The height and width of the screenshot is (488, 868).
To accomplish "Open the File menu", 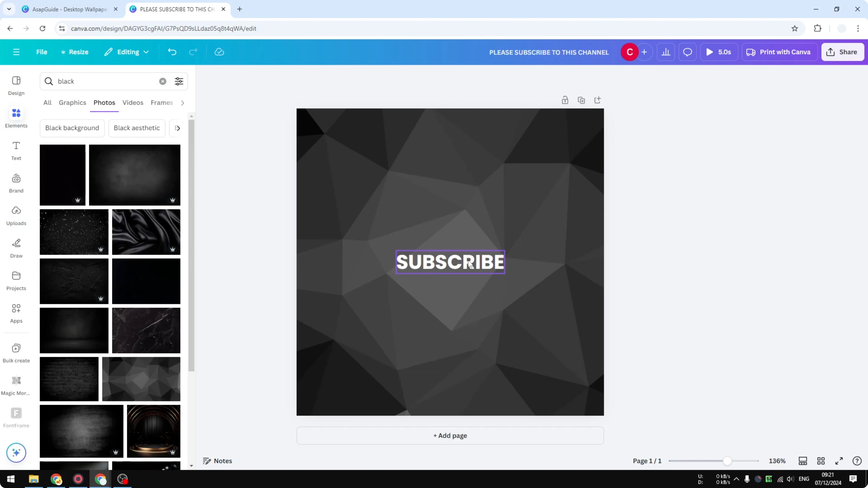I will [42, 52].
